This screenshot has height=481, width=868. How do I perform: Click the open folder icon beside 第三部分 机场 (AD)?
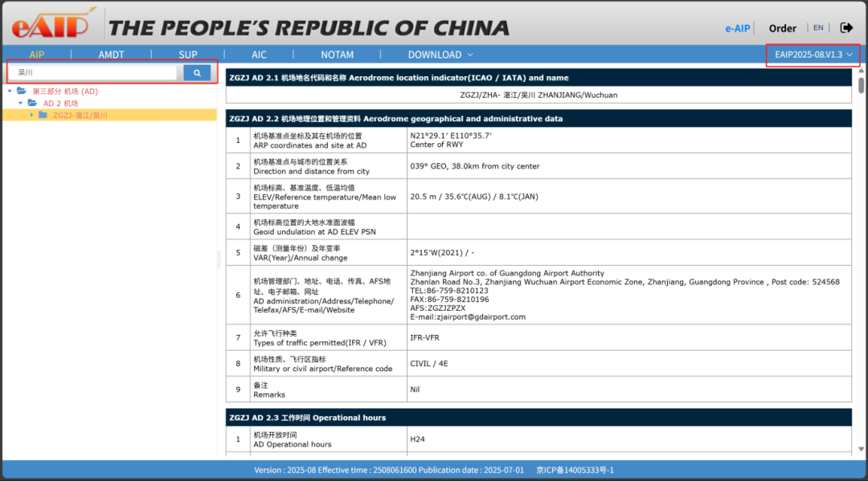click(x=22, y=92)
